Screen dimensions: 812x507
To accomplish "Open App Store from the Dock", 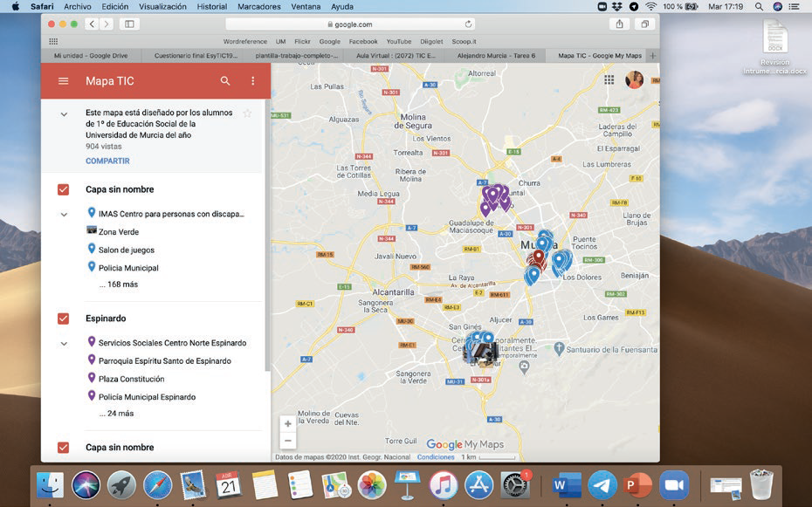I will (479, 485).
